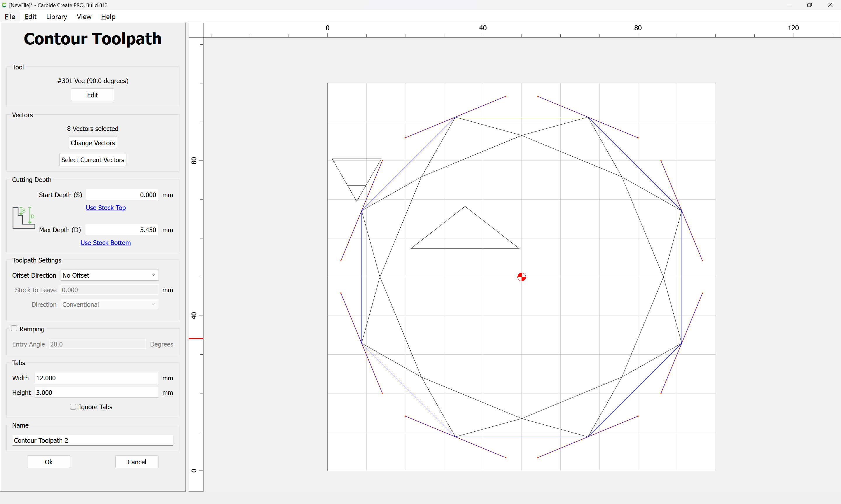841x504 pixels.
Task: Open the View menu
Action: (x=84, y=16)
